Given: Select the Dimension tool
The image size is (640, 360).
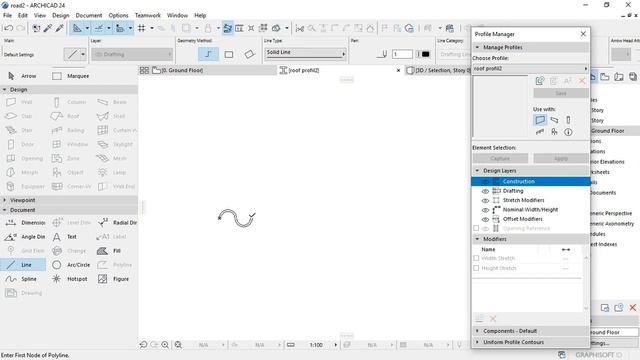Looking at the screenshot, I should coord(25,222).
